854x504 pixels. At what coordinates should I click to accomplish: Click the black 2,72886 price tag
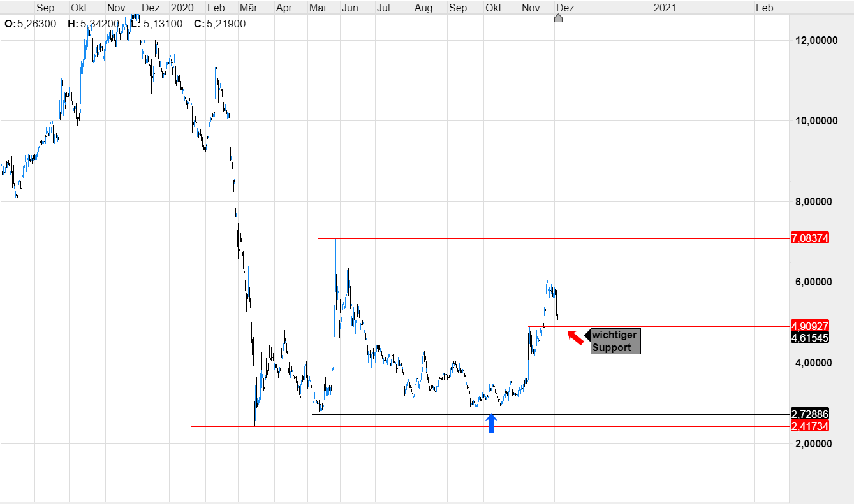(x=809, y=414)
